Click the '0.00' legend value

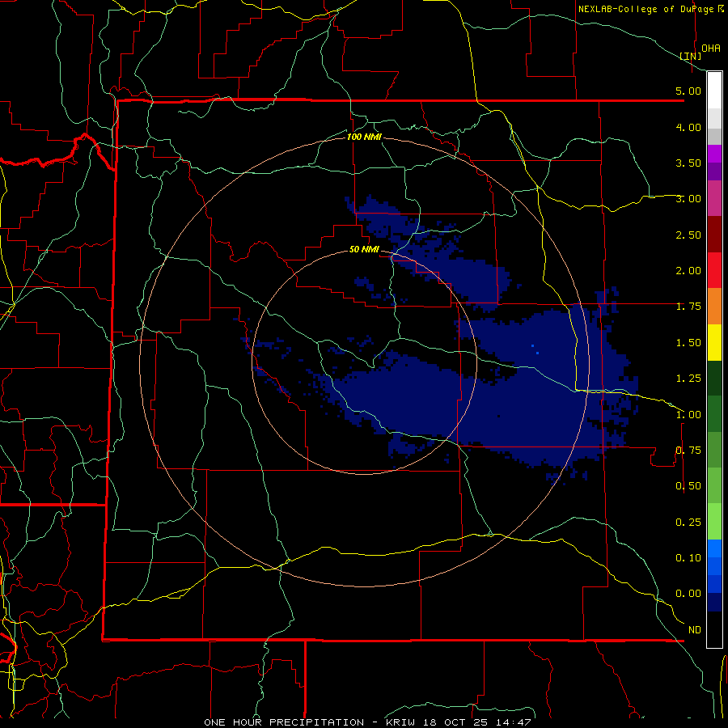coord(688,594)
